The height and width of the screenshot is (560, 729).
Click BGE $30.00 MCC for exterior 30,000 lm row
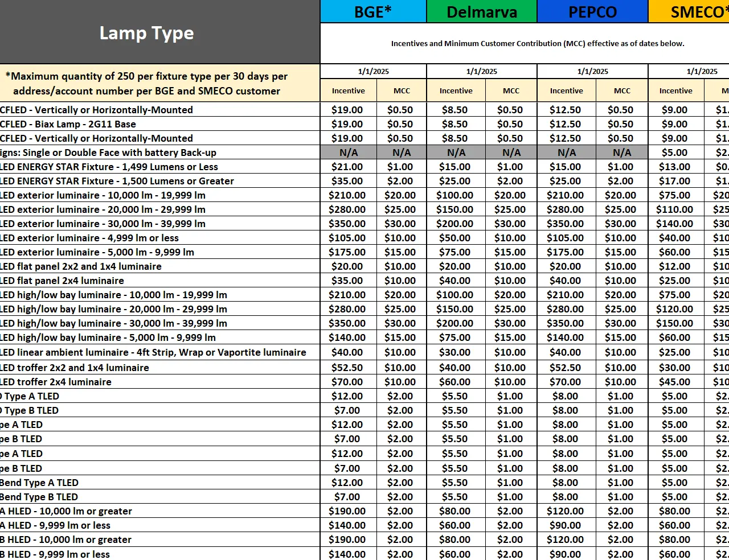click(x=400, y=224)
